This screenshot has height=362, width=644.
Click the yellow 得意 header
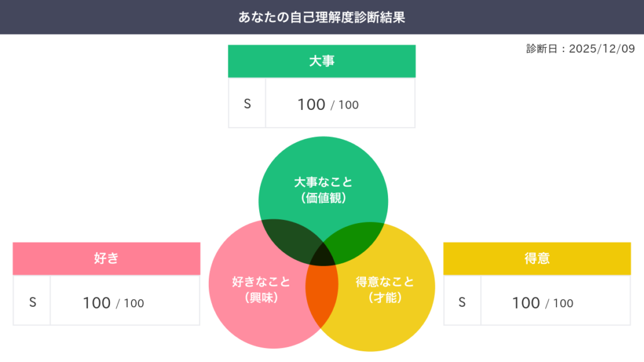point(536,258)
